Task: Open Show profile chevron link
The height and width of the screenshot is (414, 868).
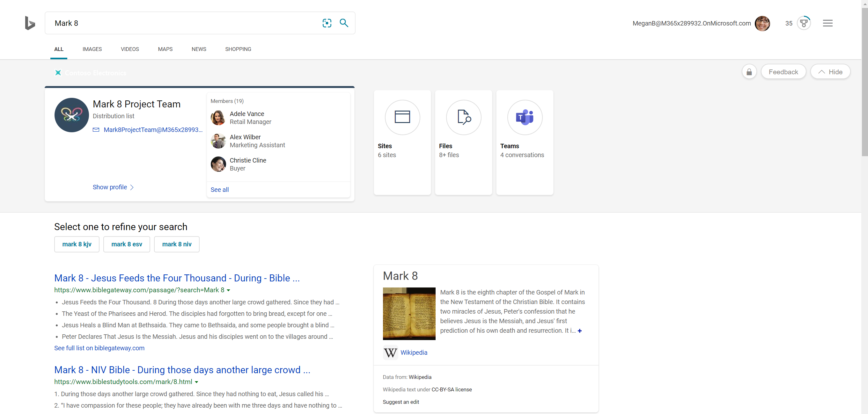Action: point(113,187)
